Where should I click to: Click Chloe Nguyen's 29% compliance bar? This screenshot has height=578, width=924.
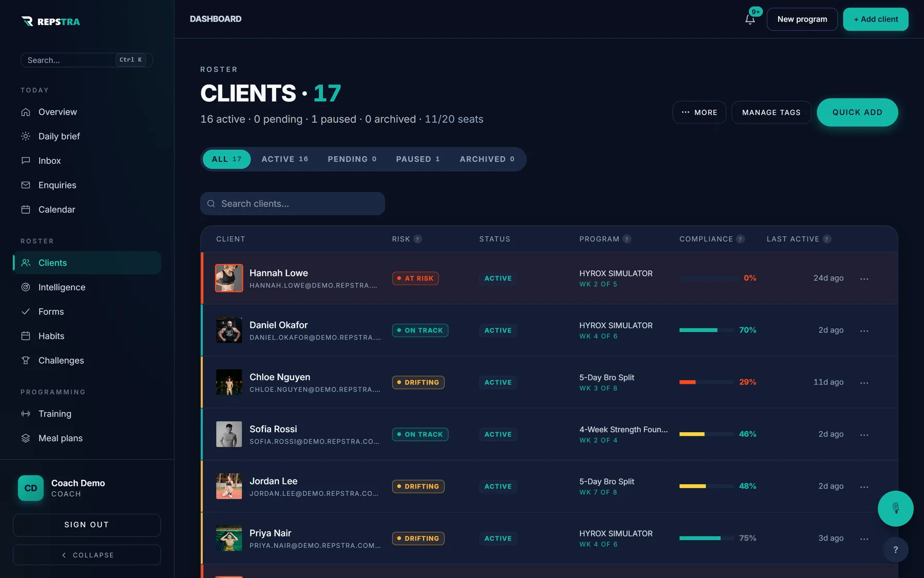(706, 382)
